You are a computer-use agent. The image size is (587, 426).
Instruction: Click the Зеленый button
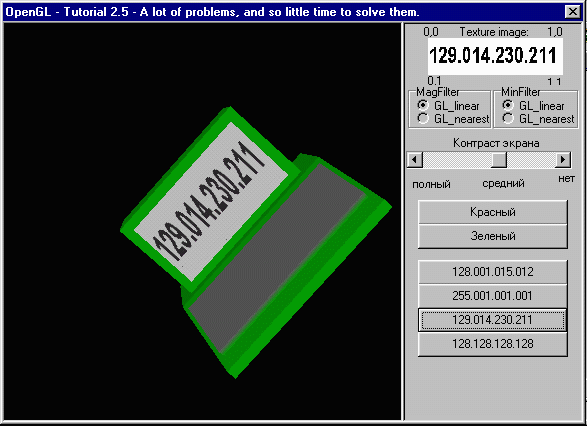pos(493,236)
